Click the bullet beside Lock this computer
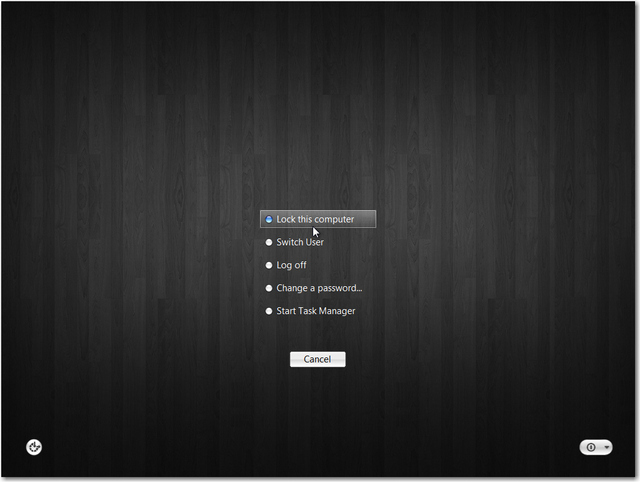Image resolution: width=640 pixels, height=482 pixels. pyautogui.click(x=269, y=220)
